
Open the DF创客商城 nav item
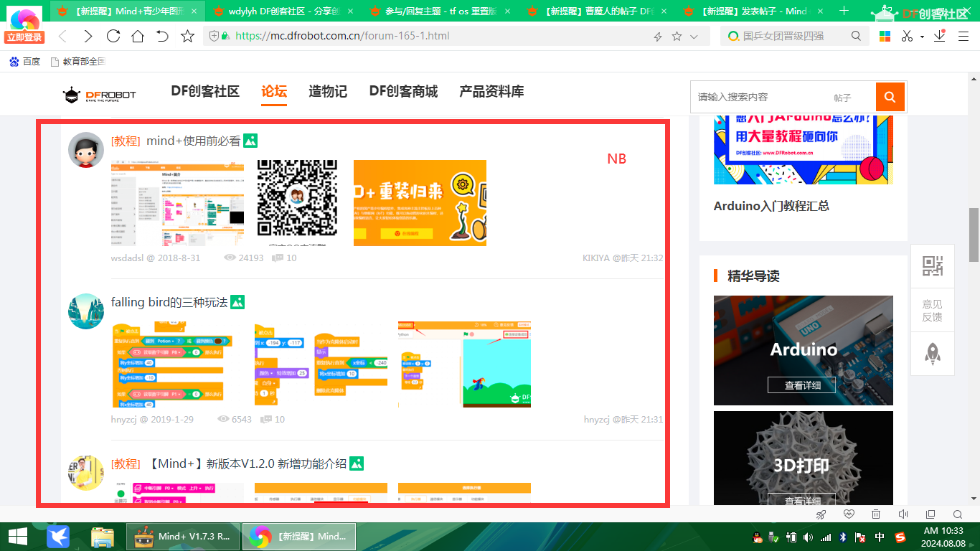(x=403, y=91)
